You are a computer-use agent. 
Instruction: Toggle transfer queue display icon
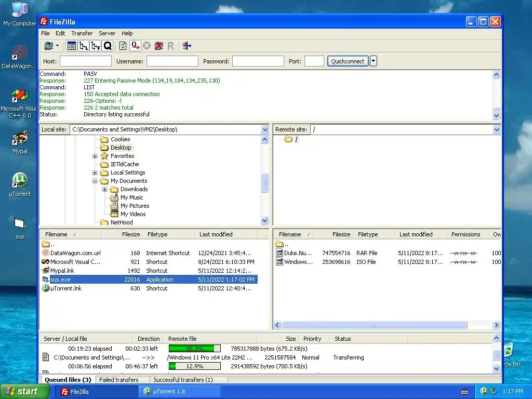(x=108, y=46)
